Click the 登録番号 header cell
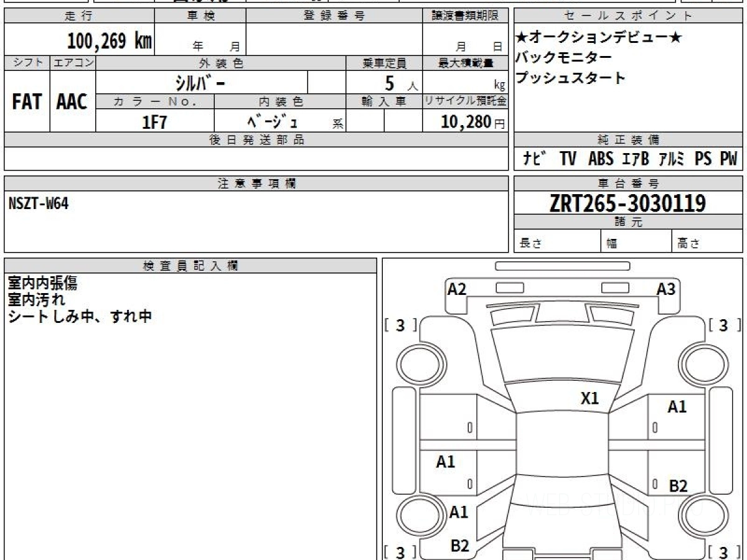The height and width of the screenshot is (560, 747). tap(334, 16)
